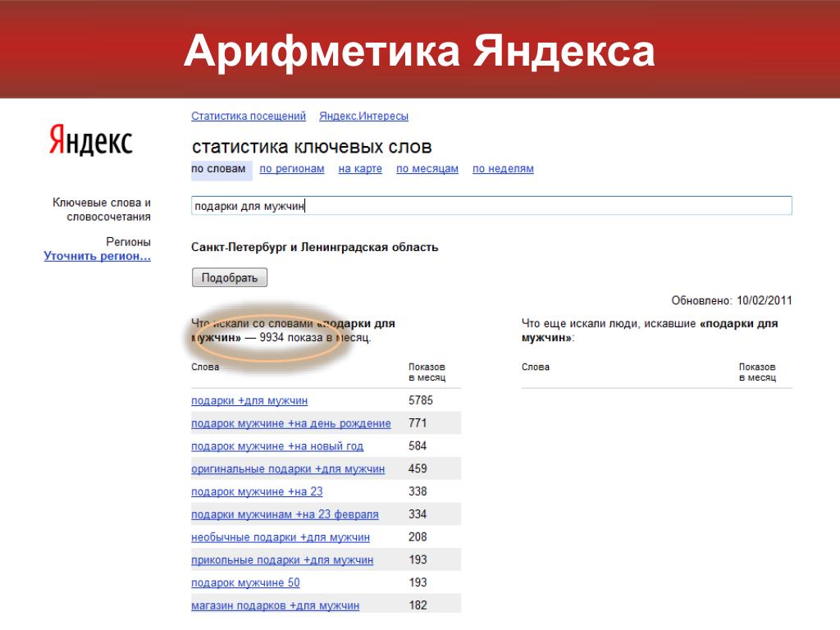Select the по словам tab
This screenshot has width=840, height=630.
[218, 169]
